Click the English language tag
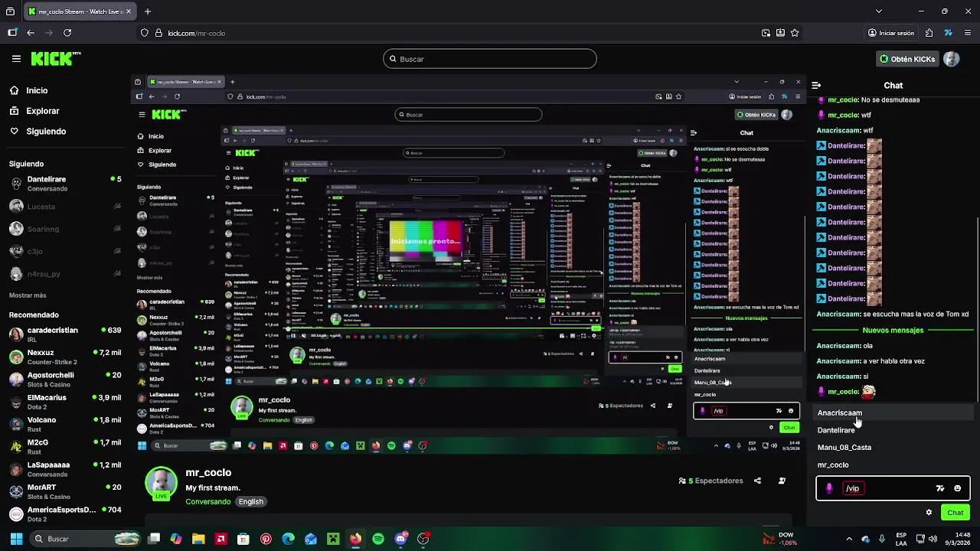The width and height of the screenshot is (980, 551). click(x=250, y=502)
